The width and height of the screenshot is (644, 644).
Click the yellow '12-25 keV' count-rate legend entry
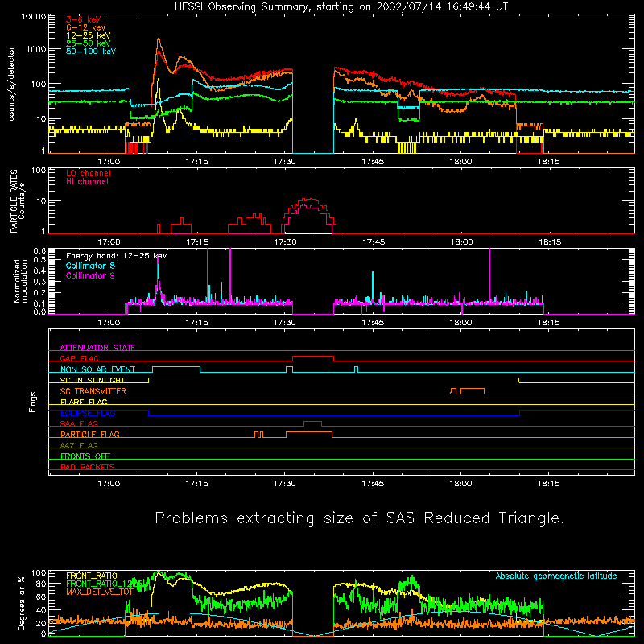[x=88, y=35]
